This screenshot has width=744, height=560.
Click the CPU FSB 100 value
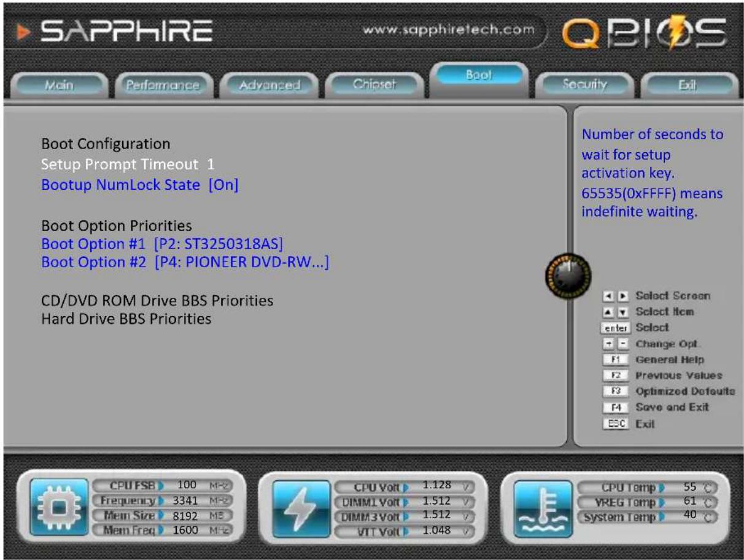click(x=187, y=486)
